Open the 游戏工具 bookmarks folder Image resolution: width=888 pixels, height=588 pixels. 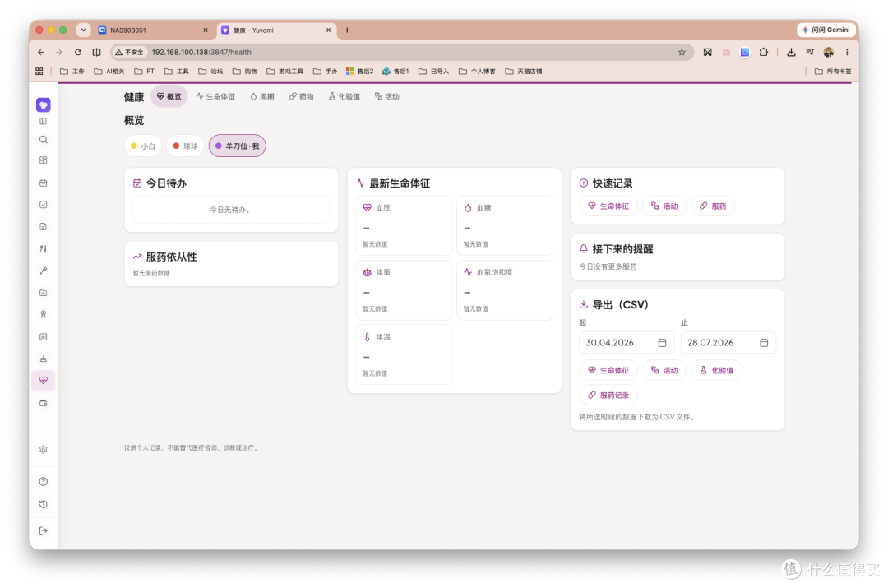point(284,72)
